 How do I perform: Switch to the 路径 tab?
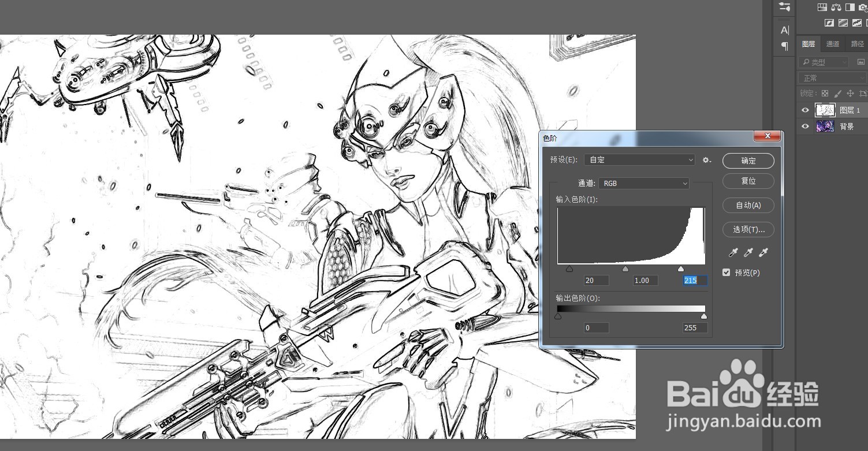point(857,44)
